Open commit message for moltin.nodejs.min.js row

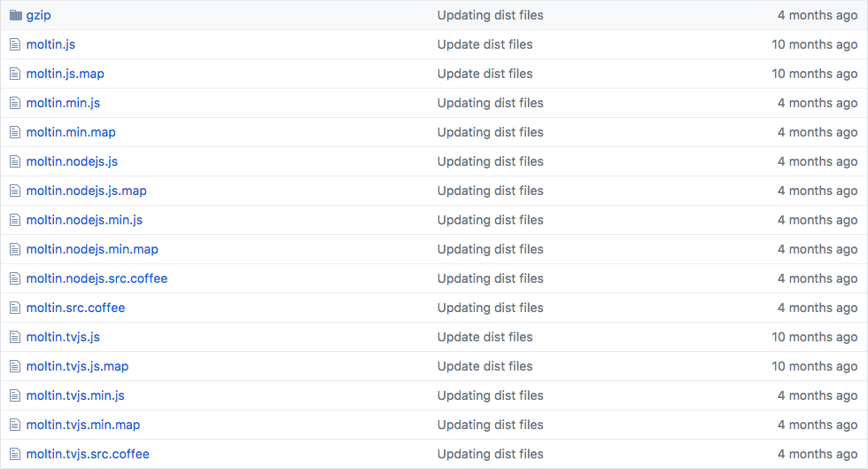[x=491, y=220]
